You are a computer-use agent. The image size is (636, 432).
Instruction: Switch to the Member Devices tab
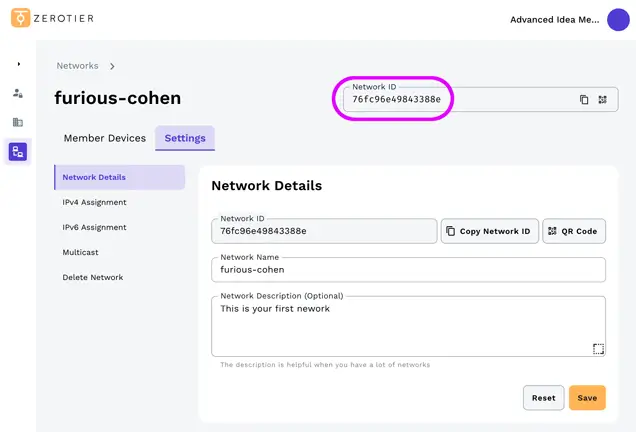coord(105,138)
